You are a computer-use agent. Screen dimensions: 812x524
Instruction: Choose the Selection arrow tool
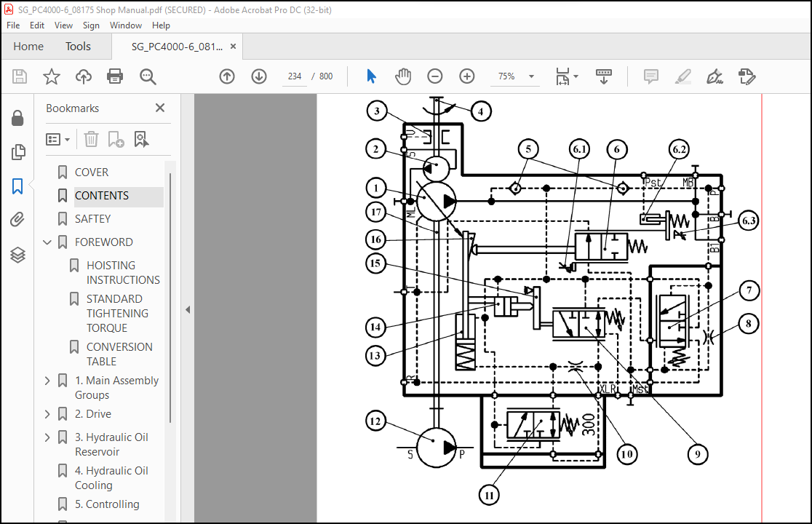371,76
